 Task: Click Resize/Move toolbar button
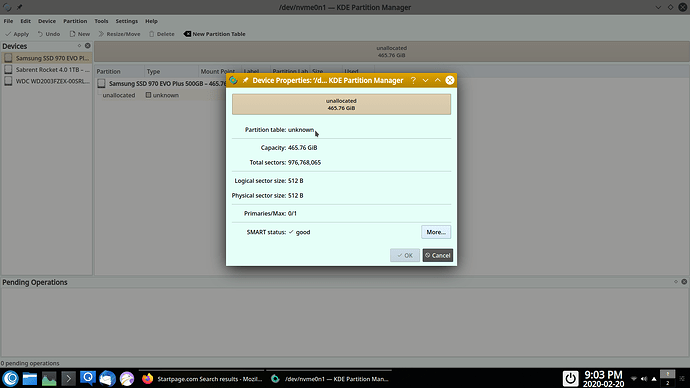[119, 34]
